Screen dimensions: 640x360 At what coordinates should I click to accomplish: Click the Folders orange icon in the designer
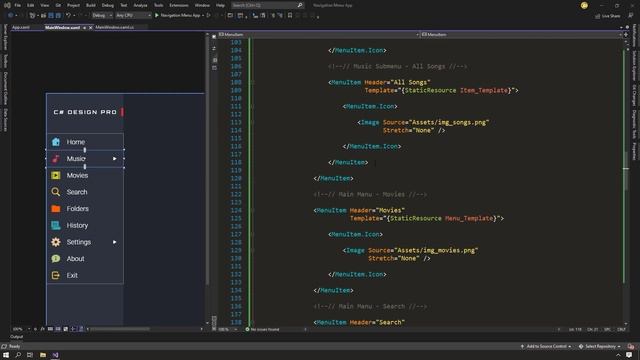pyautogui.click(x=56, y=209)
